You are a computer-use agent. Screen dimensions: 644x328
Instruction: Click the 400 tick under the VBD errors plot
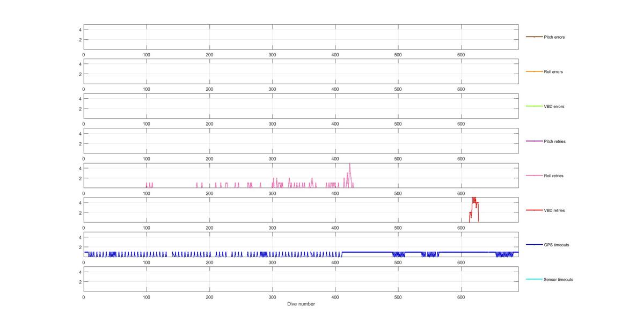[335, 123]
